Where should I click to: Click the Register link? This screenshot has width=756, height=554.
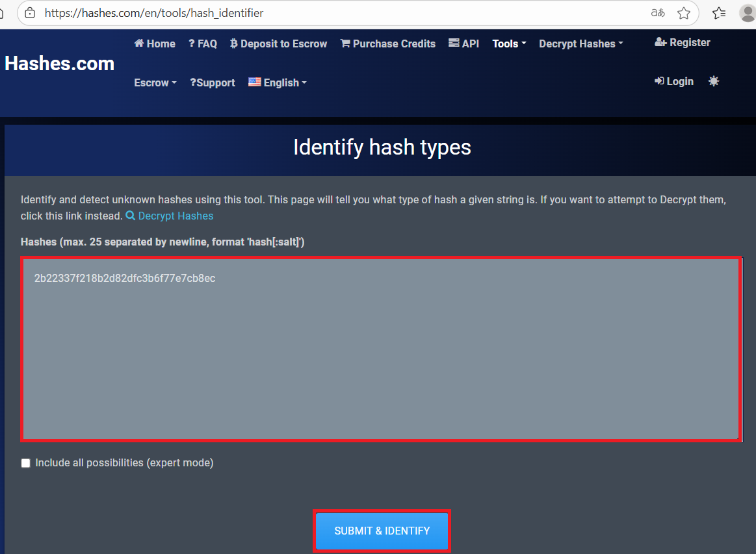682,42
